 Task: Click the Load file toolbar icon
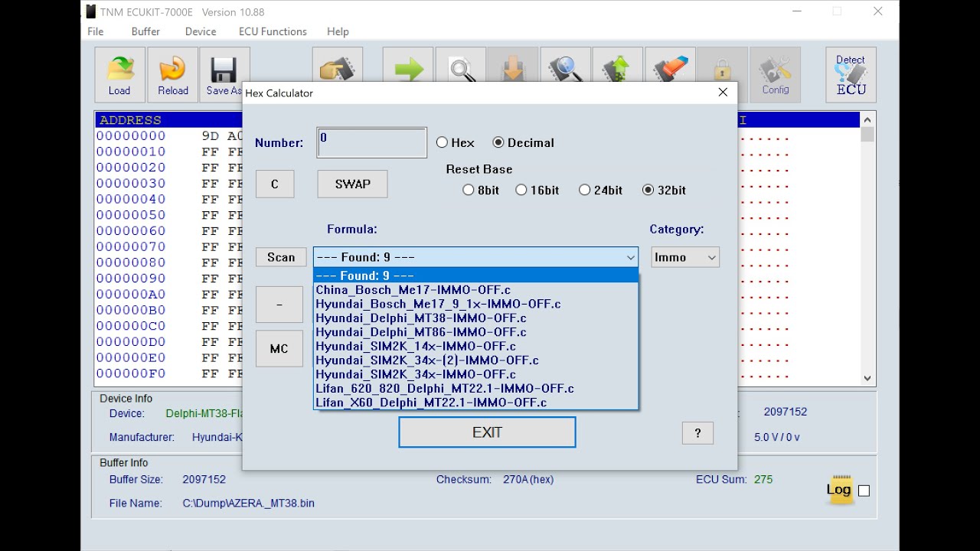tap(119, 74)
